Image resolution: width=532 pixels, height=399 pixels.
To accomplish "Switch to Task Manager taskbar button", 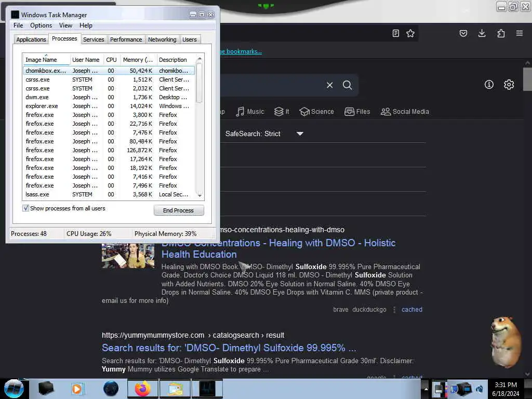I will 207,389.
